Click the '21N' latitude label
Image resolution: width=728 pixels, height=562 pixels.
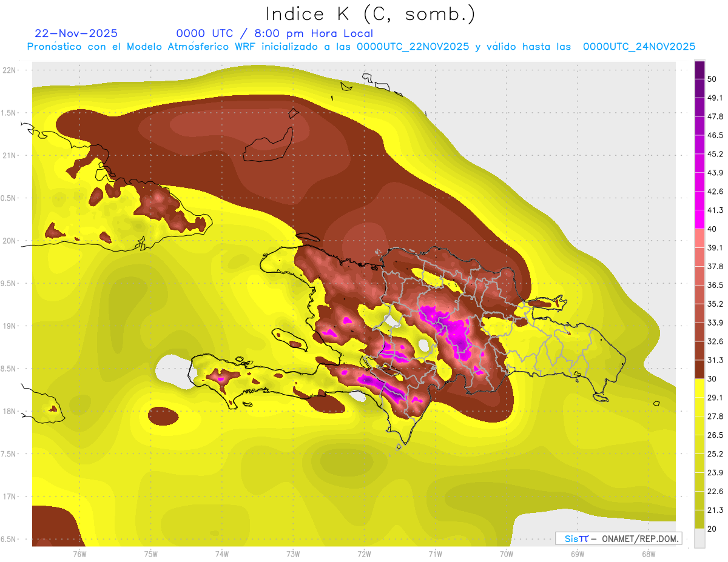pos(10,155)
